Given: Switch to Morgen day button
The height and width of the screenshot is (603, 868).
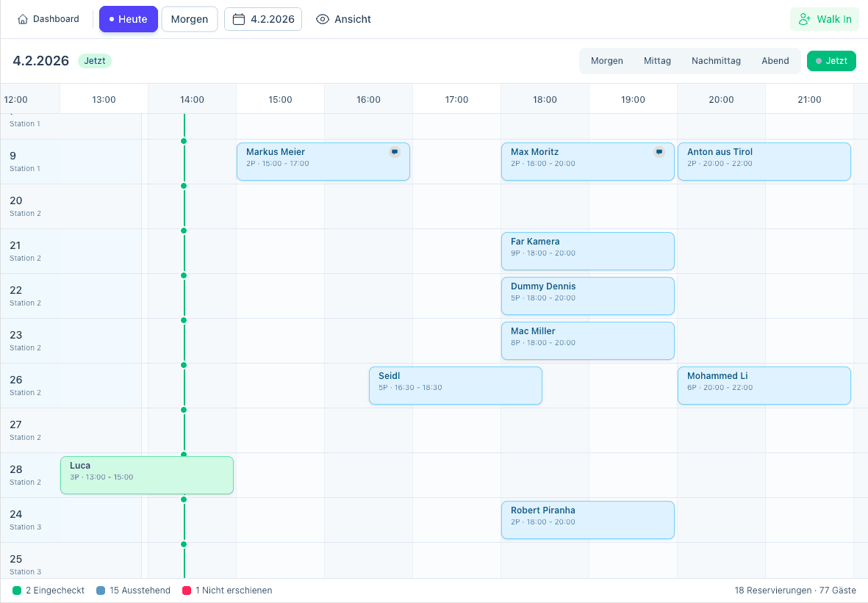Looking at the screenshot, I should (190, 19).
